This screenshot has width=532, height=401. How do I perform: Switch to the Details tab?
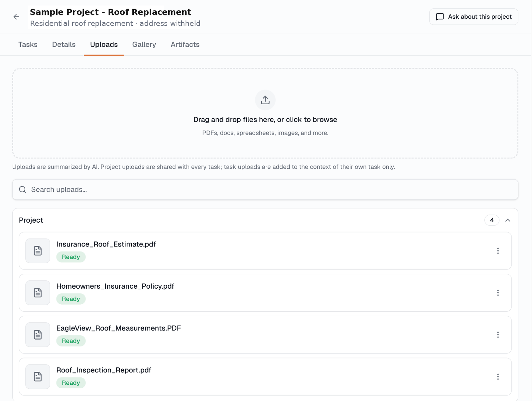[x=64, y=45]
